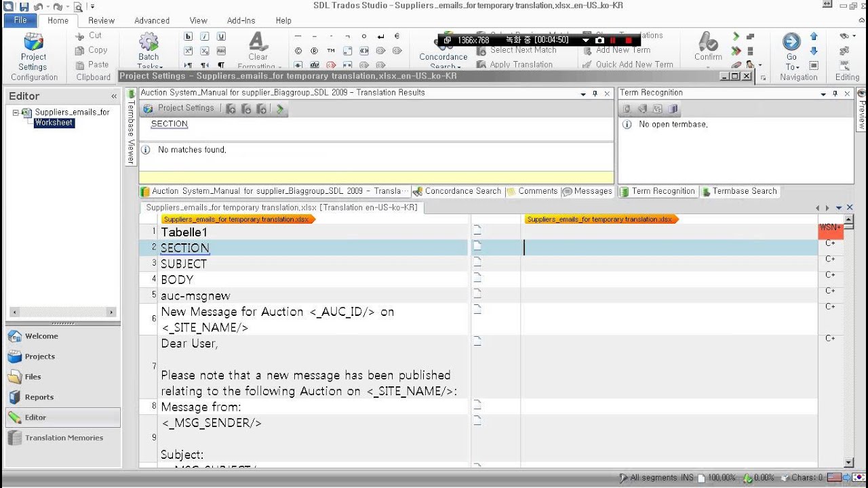
Task: Switch to the Concordance Search tab
Action: click(458, 191)
